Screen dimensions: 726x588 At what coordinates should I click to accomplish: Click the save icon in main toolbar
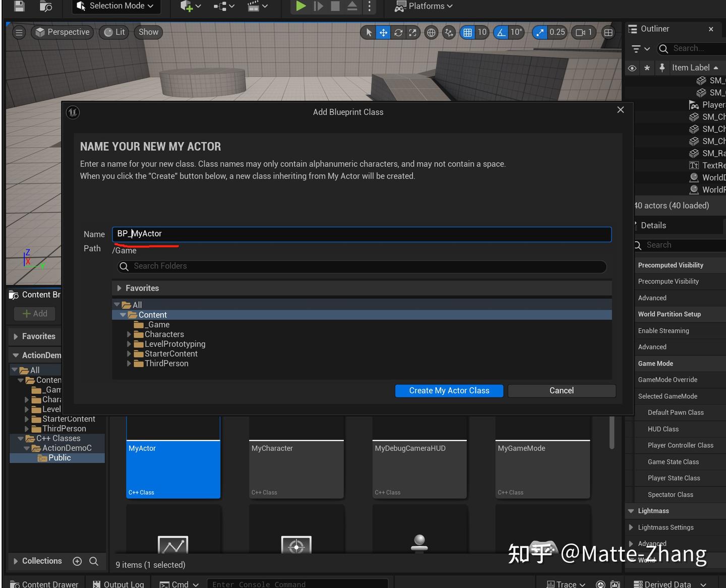tap(19, 6)
